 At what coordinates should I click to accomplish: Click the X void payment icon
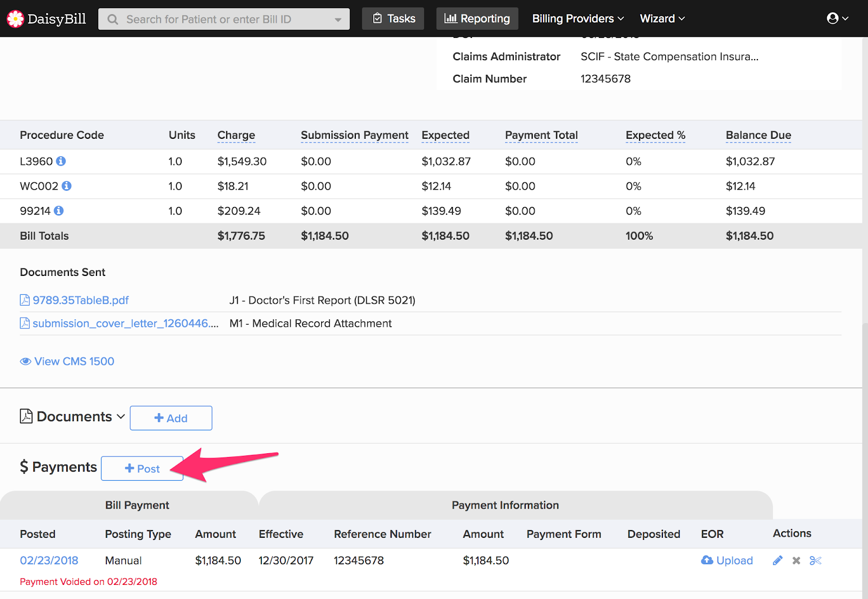click(x=796, y=561)
